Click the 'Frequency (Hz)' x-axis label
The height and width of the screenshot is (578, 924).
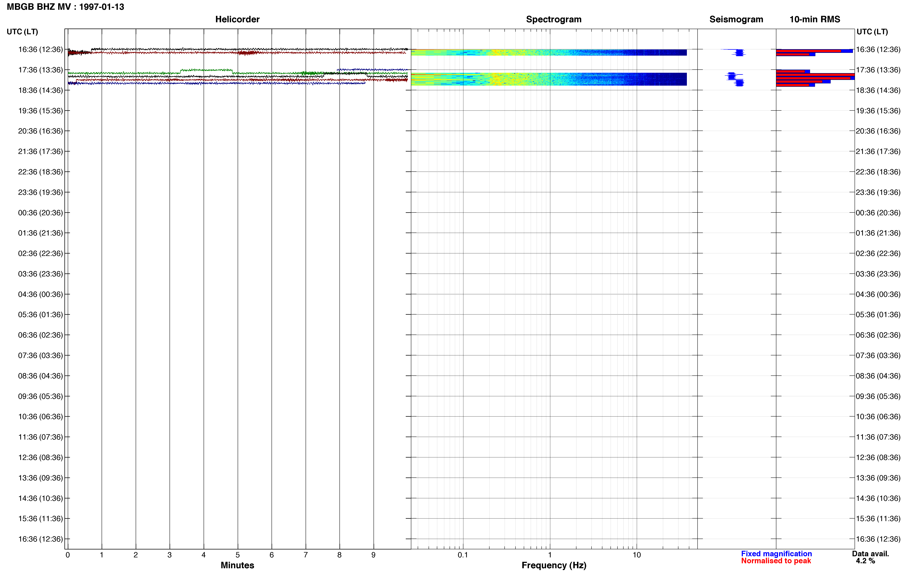(554, 565)
